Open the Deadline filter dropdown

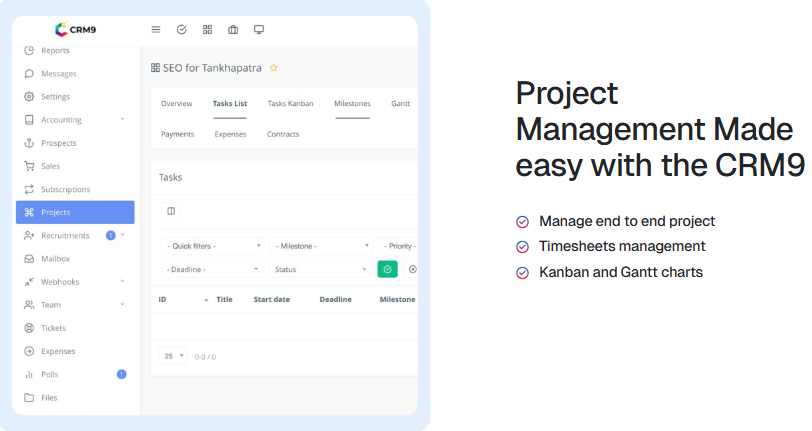coord(213,269)
